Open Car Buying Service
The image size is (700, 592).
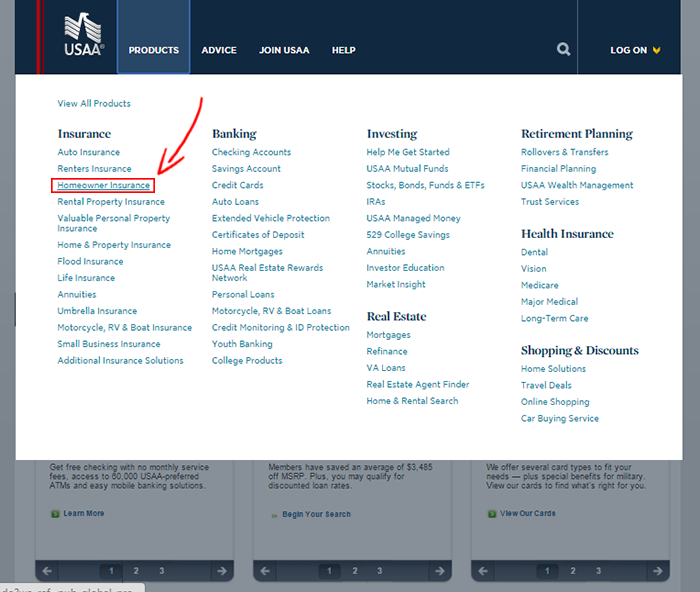point(559,418)
